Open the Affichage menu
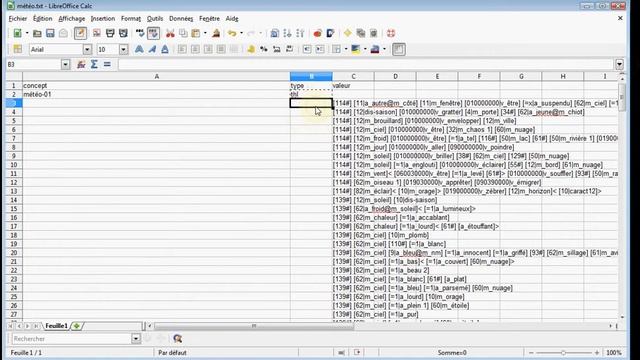 [x=71, y=19]
